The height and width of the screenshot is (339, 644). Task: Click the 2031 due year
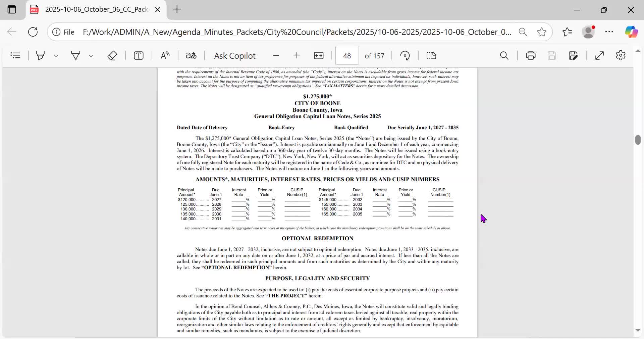(217, 219)
